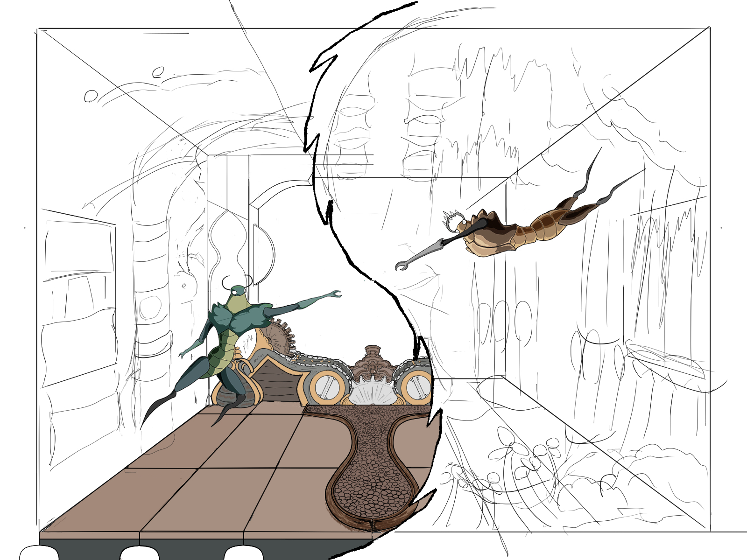This screenshot has width=747, height=560.
Task: Click the wooden chest beside green insect
Action: (275, 384)
